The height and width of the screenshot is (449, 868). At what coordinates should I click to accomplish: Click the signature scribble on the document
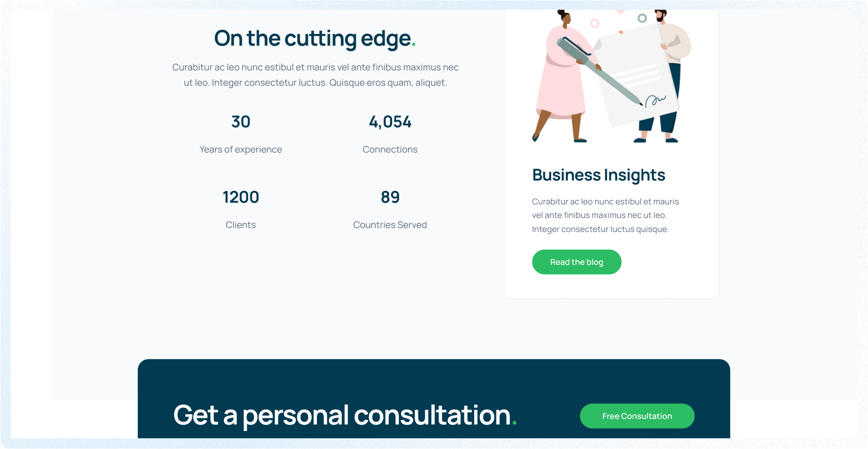[x=655, y=100]
